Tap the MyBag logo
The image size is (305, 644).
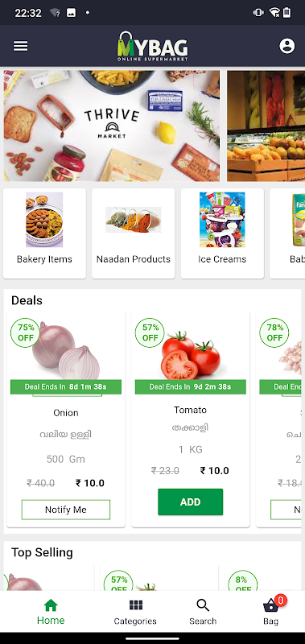pos(152,46)
